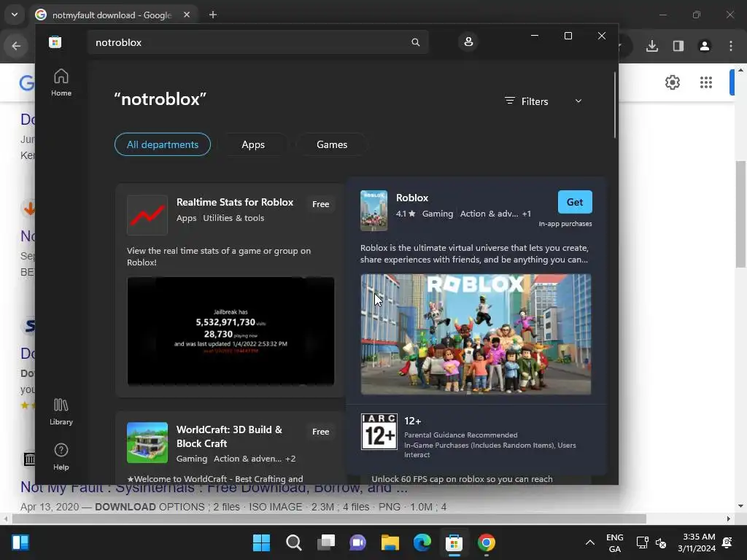Click Free button for WorldCraft
This screenshot has width=747, height=560.
click(x=321, y=432)
